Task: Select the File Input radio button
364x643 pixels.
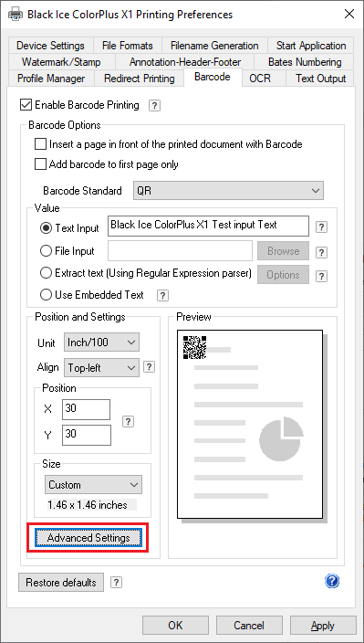Action: coord(46,251)
